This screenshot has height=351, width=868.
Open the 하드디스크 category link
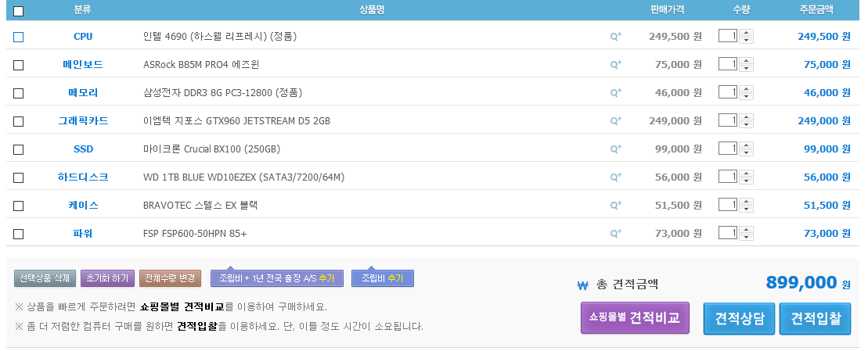click(83, 177)
